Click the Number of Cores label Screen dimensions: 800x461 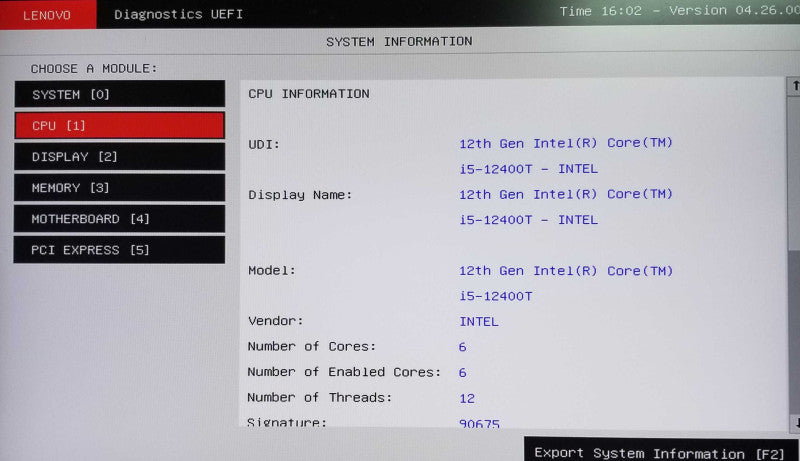(x=311, y=347)
